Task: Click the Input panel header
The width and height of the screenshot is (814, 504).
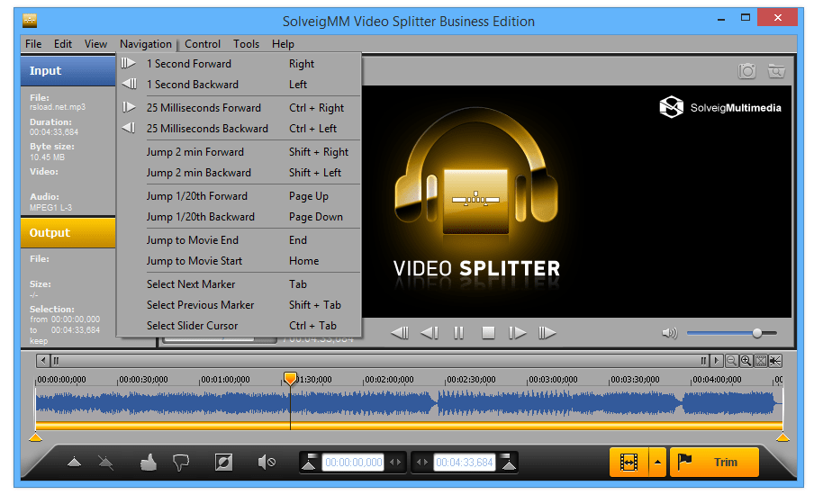Action: click(x=68, y=71)
